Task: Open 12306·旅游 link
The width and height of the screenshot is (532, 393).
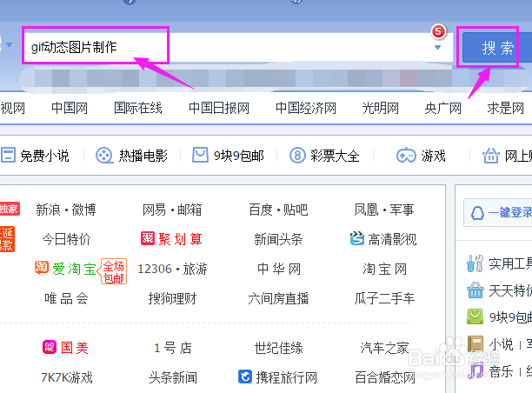Action: (x=172, y=269)
